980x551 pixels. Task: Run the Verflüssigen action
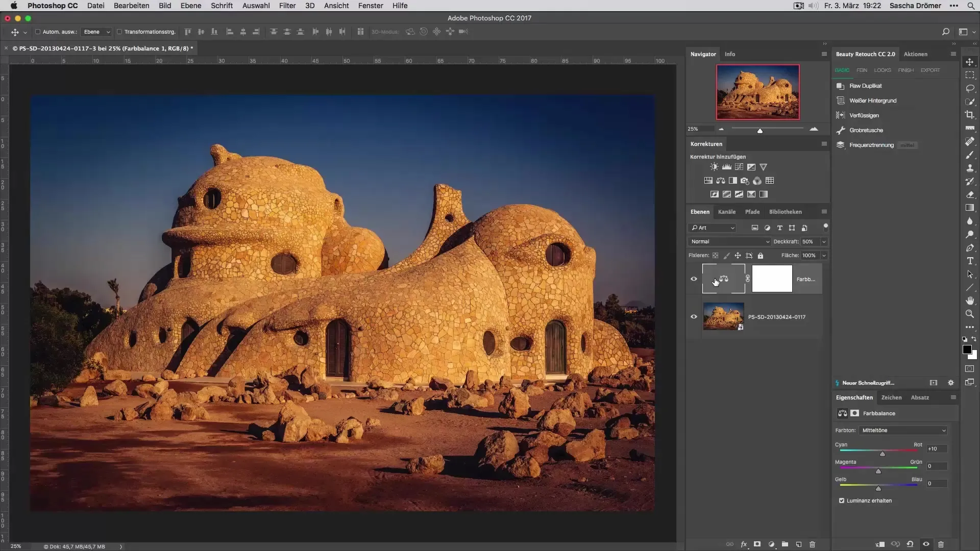coord(864,116)
